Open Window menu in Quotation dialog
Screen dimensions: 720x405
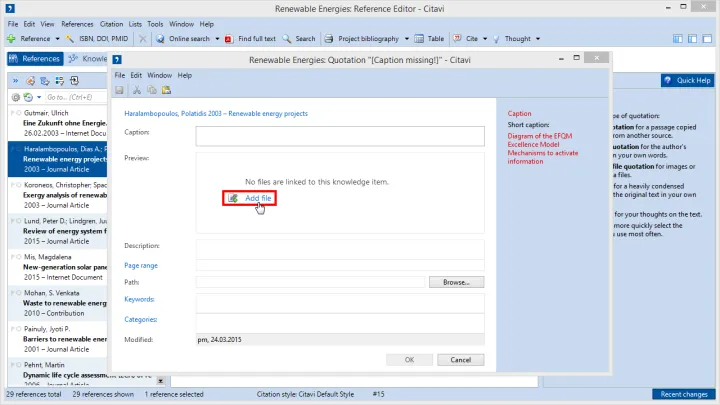click(159, 75)
